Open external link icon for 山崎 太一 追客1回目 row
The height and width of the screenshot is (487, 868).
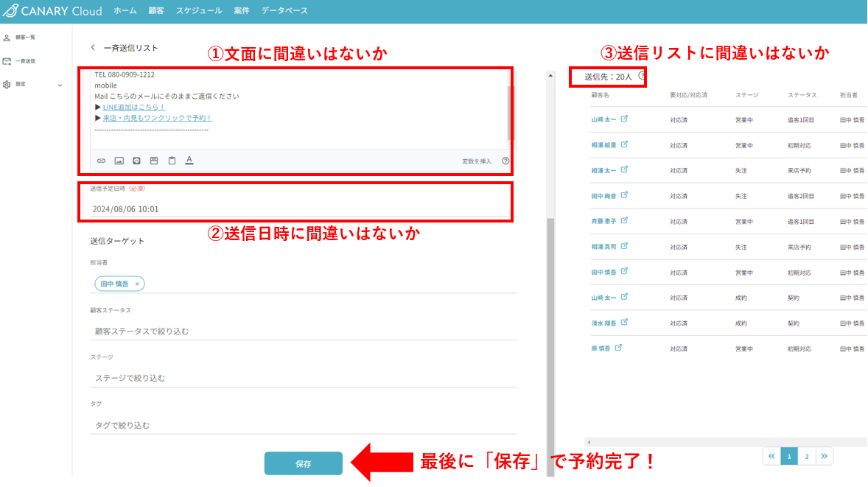pos(624,119)
